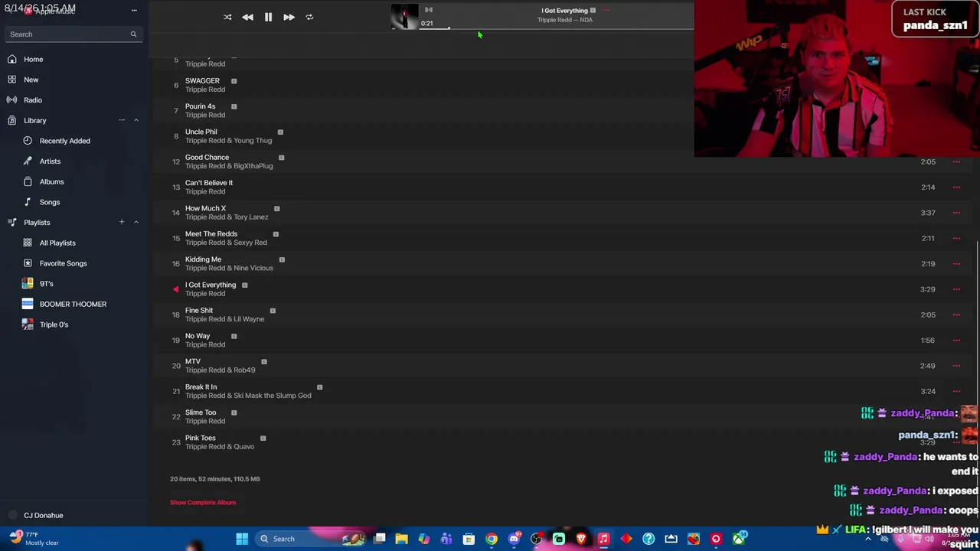Open artist link Trippie Redd & Quavo

pyautogui.click(x=220, y=447)
